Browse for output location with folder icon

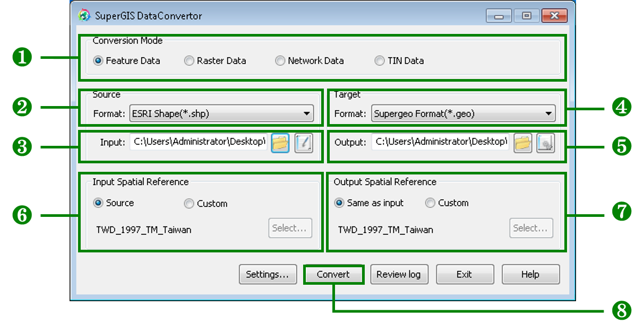[523, 143]
